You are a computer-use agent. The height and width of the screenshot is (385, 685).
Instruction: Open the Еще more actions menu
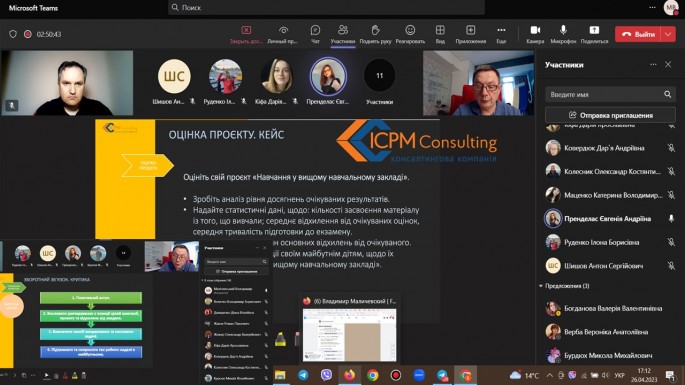pos(501,34)
